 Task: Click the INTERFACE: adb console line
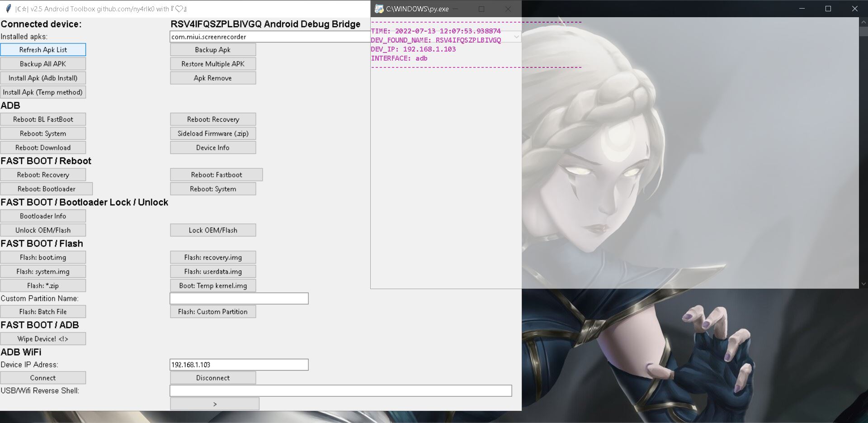pyautogui.click(x=399, y=58)
